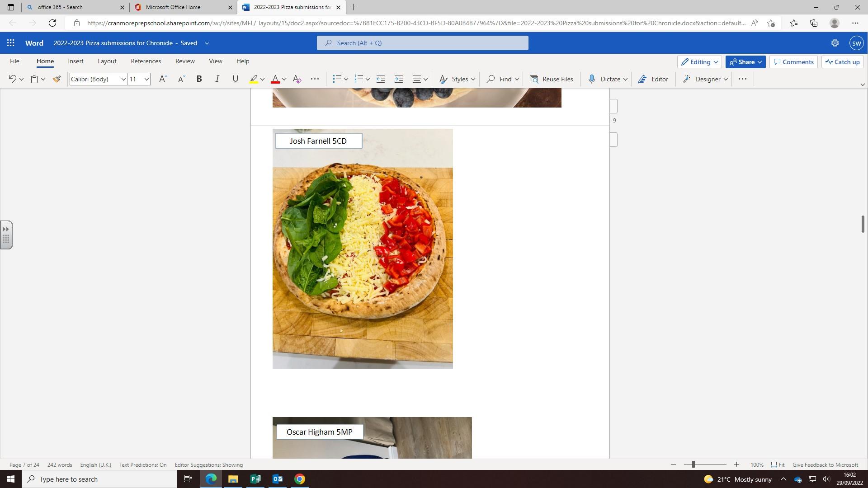Open the Editor proofing icon

coord(653,79)
